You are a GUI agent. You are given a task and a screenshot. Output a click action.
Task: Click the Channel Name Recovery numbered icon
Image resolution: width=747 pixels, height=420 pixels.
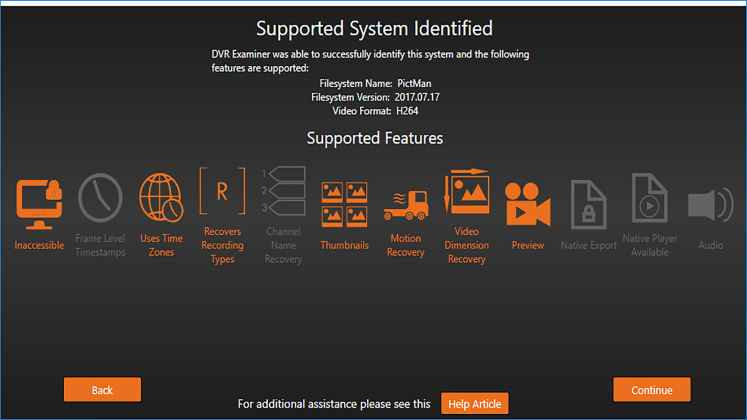click(283, 191)
